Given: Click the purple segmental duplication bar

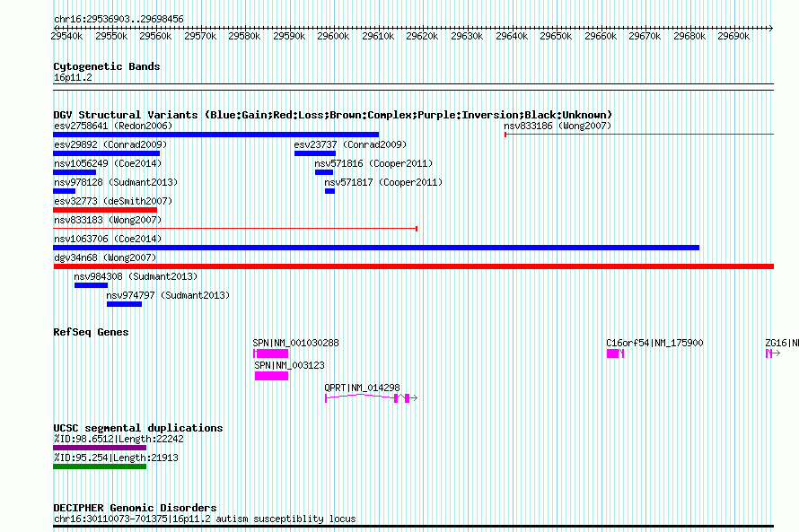Looking at the screenshot, I should [100, 448].
